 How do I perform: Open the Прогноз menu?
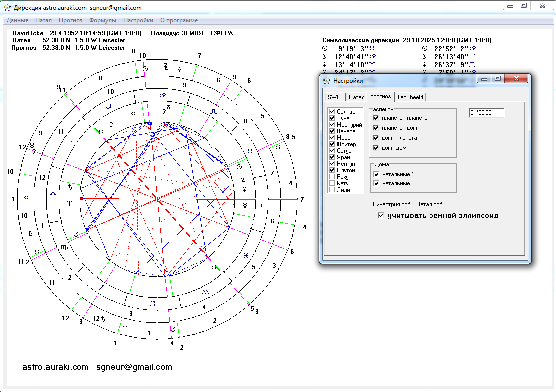pos(70,20)
